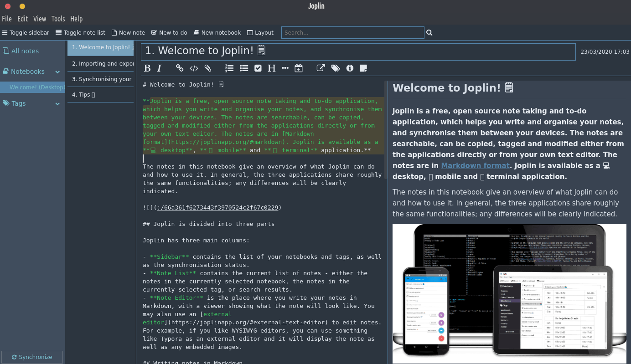Follow the Markdown format link in preview

pos(475,166)
